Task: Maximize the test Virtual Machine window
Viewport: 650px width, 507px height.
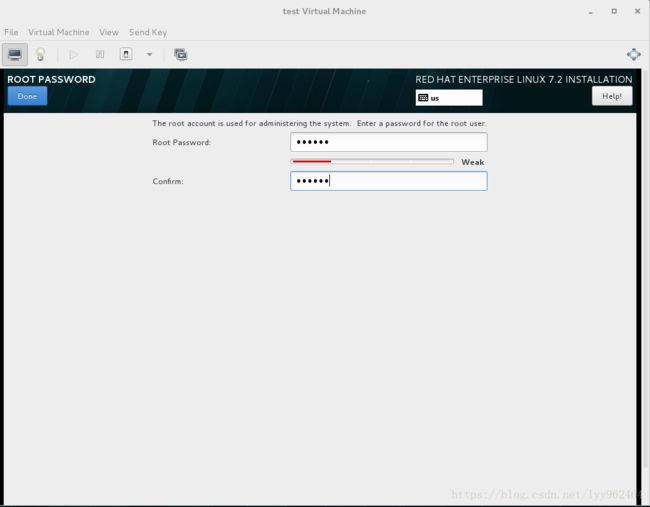Action: click(x=614, y=11)
